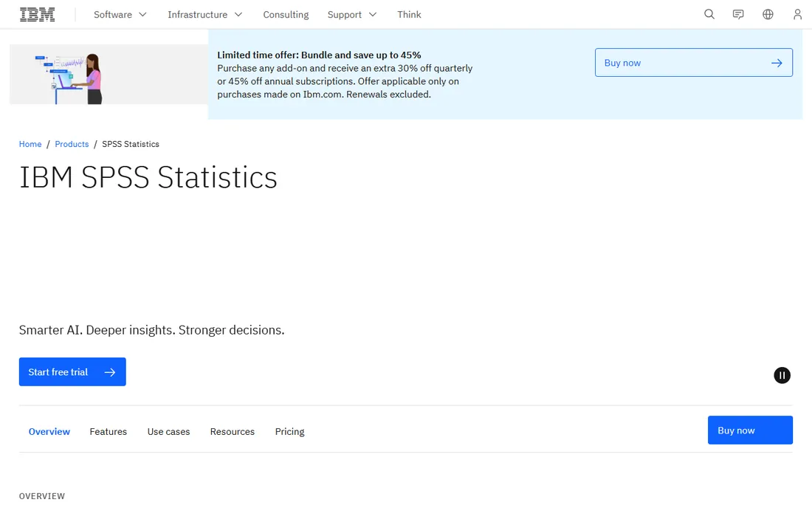The image size is (812, 508).
Task: Go to Products breadcrumb link
Action: (x=72, y=144)
